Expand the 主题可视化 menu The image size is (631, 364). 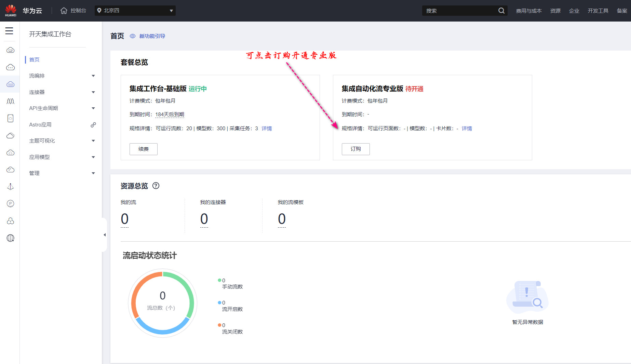93,141
